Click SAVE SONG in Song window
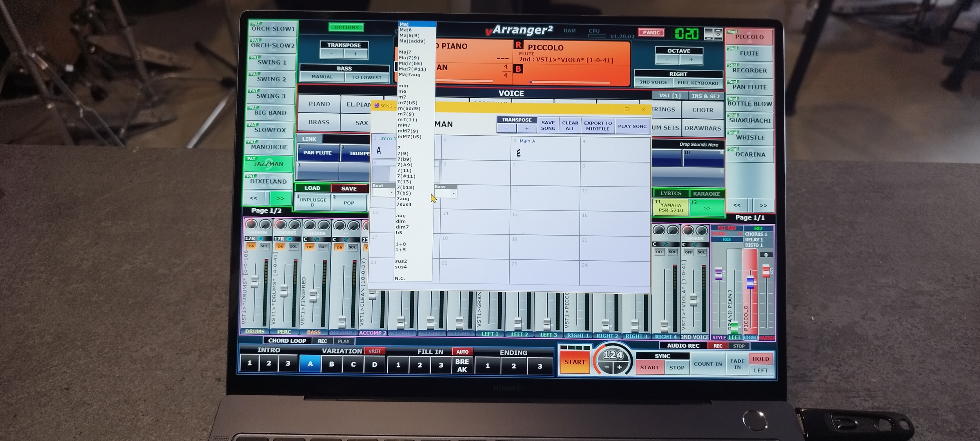This screenshot has width=980, height=441. coord(548,125)
